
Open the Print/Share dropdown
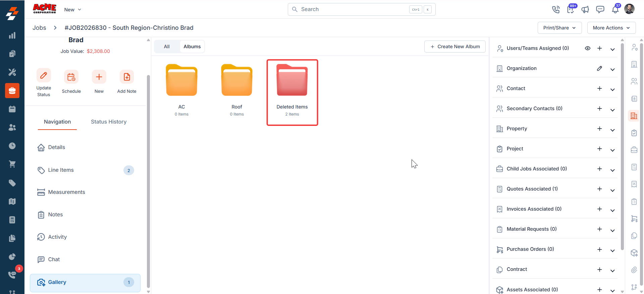pyautogui.click(x=560, y=28)
